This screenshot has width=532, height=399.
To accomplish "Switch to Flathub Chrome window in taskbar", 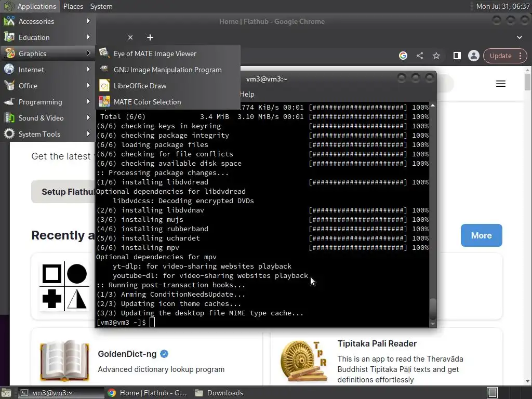I will point(148,393).
